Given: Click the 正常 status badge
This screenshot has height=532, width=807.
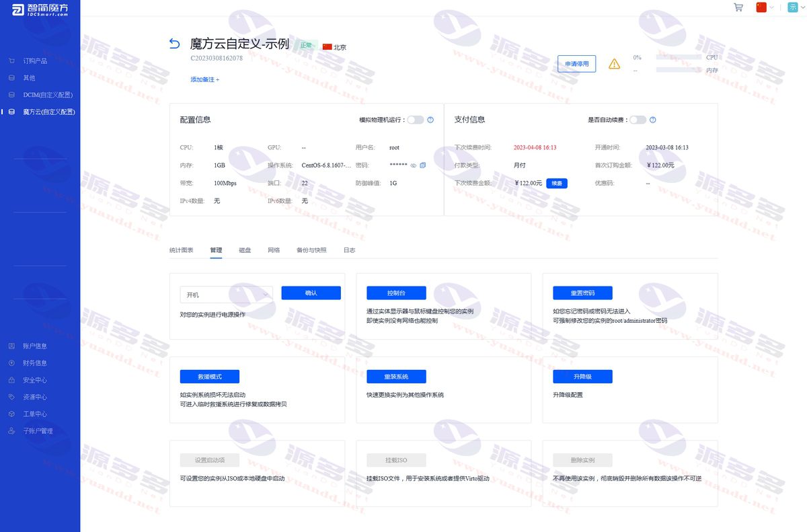Looking at the screenshot, I should pos(306,46).
